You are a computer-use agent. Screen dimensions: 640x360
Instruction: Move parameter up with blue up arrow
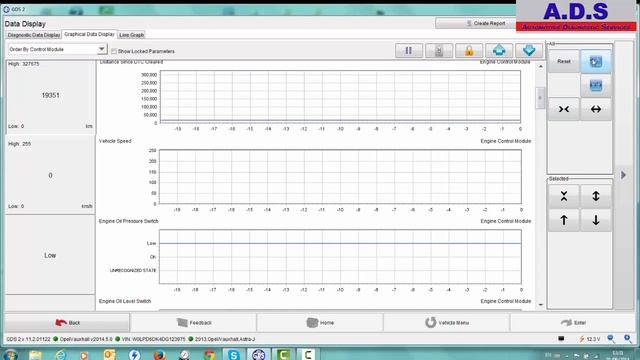click(499, 51)
